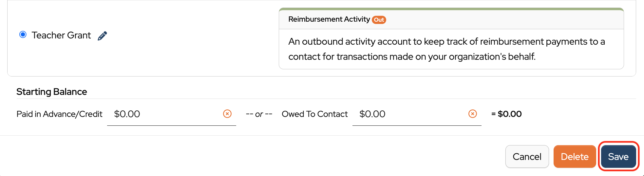This screenshot has width=644, height=176.
Task: Save the account changes
Action: coord(618,157)
